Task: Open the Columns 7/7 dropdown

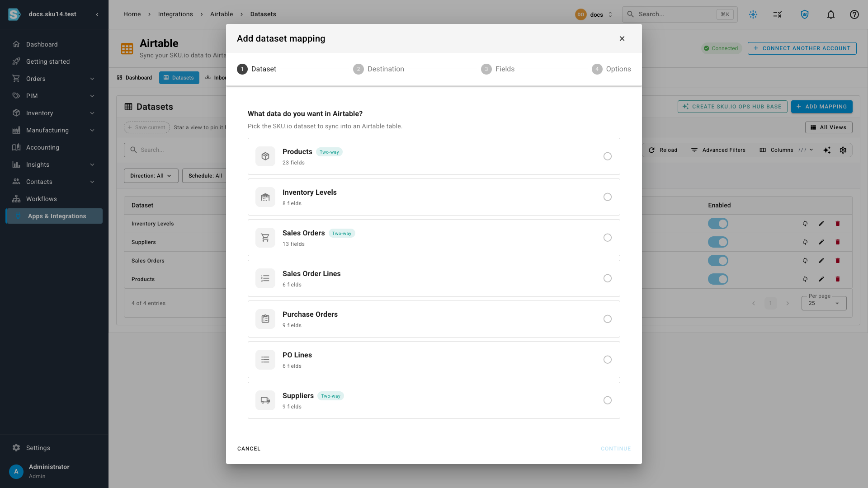Action: [787, 150]
